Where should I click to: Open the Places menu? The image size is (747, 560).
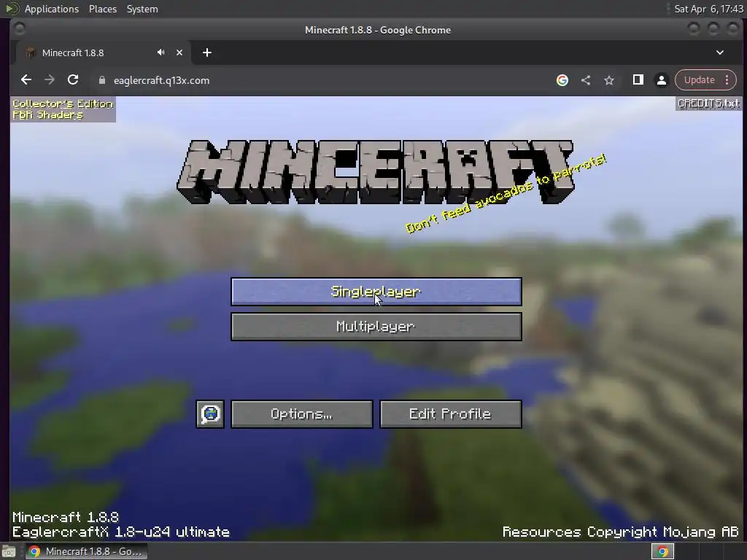pyautogui.click(x=103, y=9)
